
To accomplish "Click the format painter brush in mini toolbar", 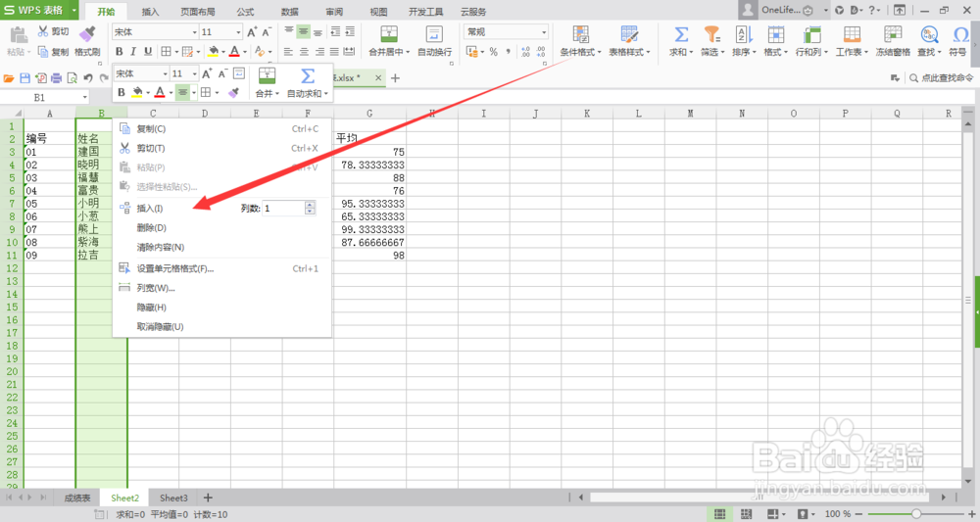I will point(233,93).
